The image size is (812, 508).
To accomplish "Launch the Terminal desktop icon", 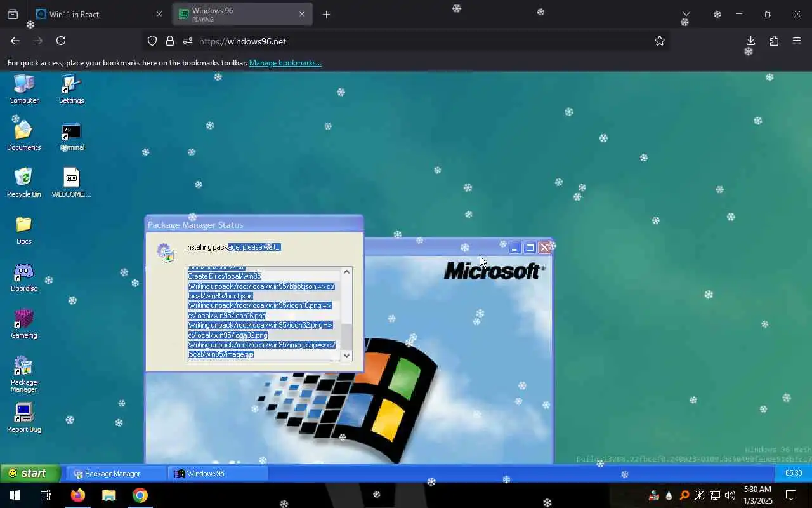I will coord(71,136).
